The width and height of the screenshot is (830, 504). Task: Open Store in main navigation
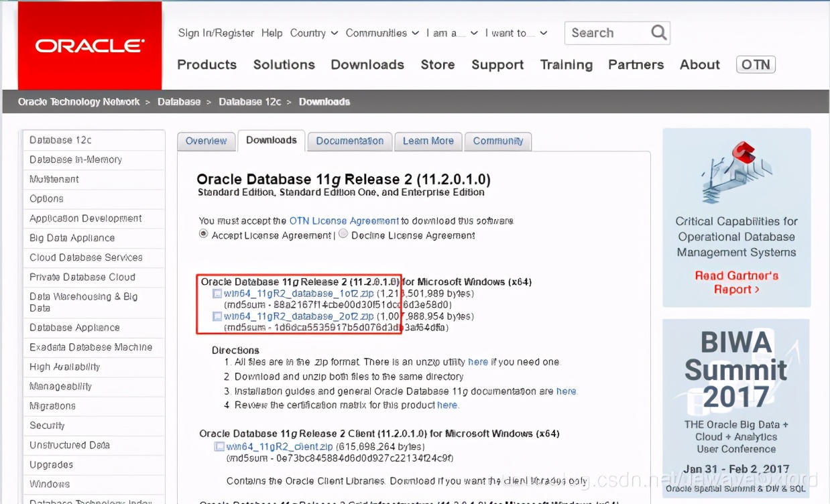point(438,64)
